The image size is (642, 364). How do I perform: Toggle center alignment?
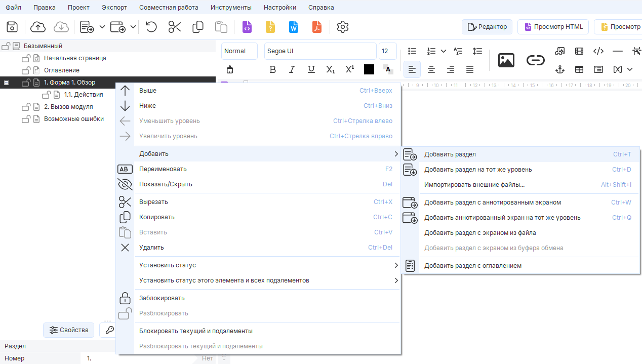[x=431, y=69]
